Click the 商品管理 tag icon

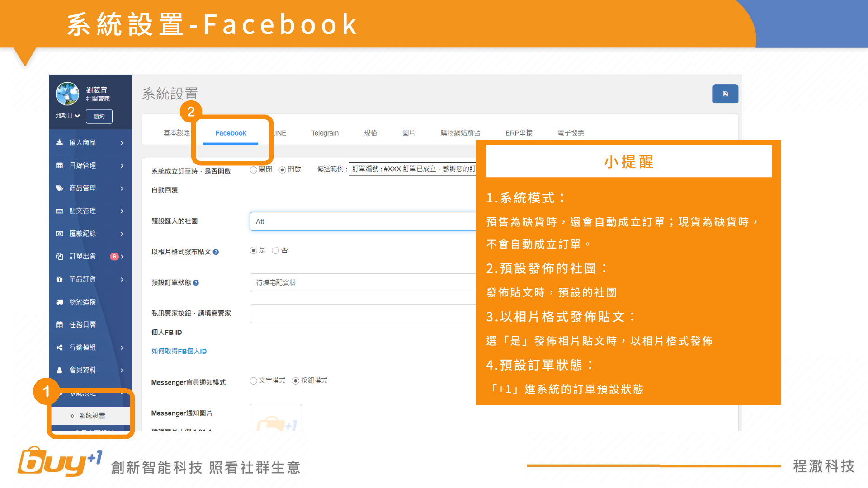pyautogui.click(x=59, y=188)
